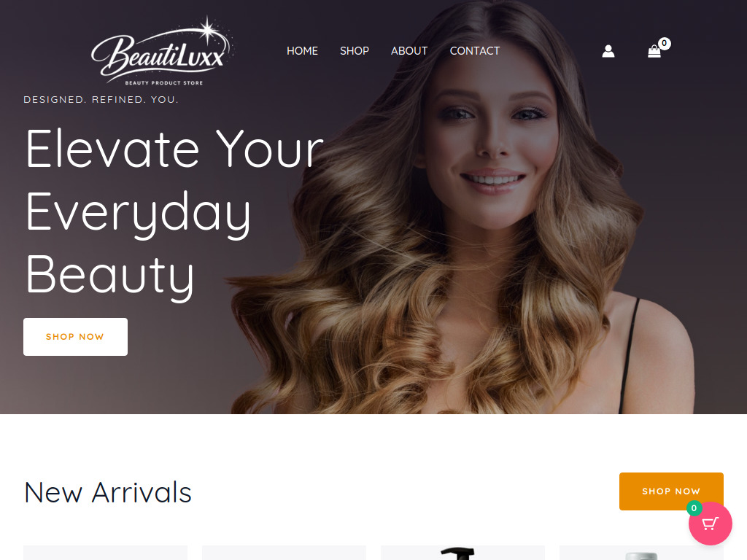Select the product with black pump bottle
The height and width of the screenshot is (560, 747).
point(462,553)
